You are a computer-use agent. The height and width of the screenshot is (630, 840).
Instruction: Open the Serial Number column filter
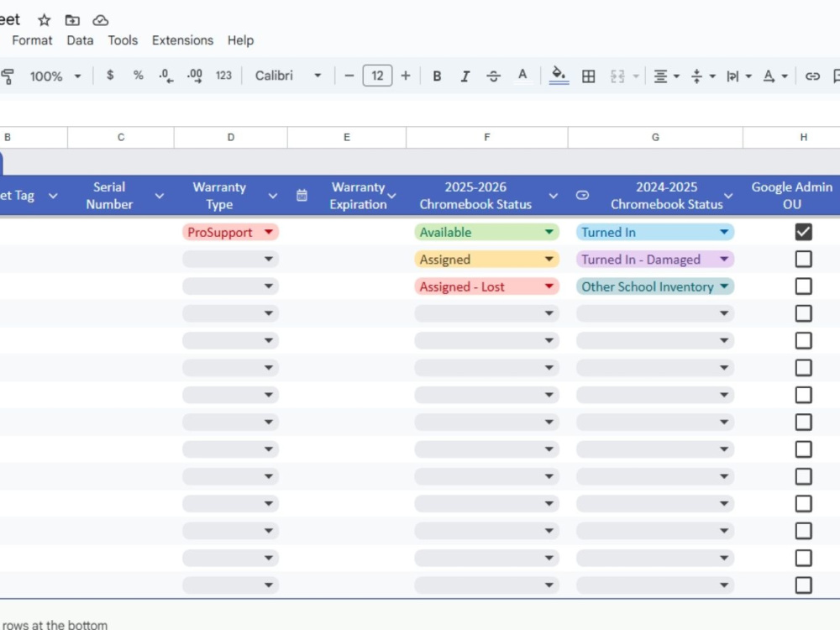[159, 196]
